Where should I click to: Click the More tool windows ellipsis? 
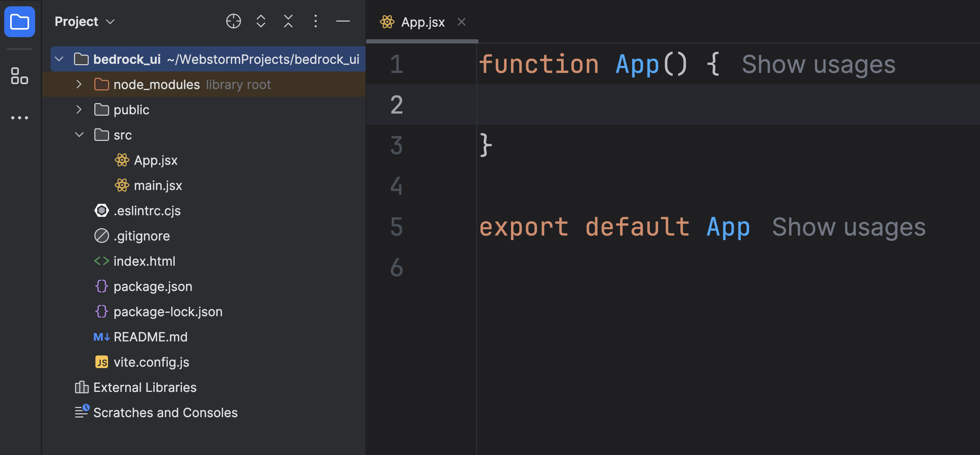pos(19,118)
